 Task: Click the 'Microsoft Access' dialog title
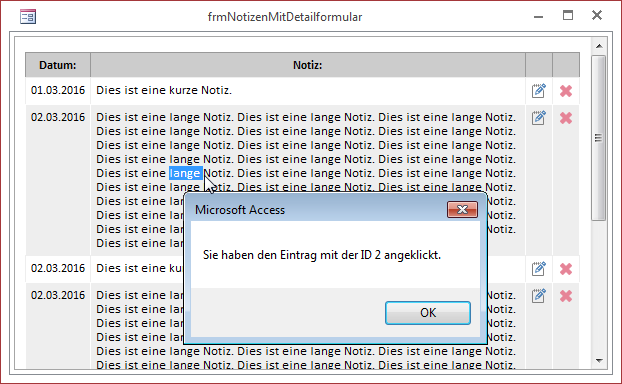[x=240, y=210]
